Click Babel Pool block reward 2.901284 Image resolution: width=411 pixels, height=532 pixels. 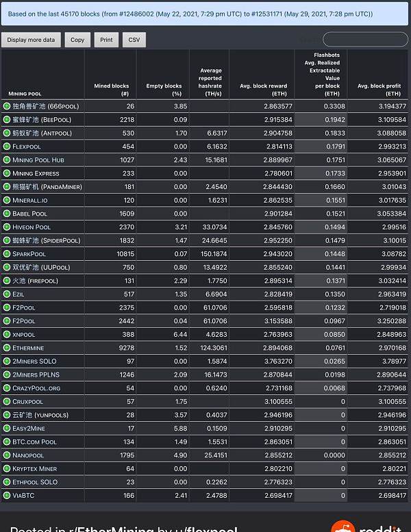[x=278, y=214]
